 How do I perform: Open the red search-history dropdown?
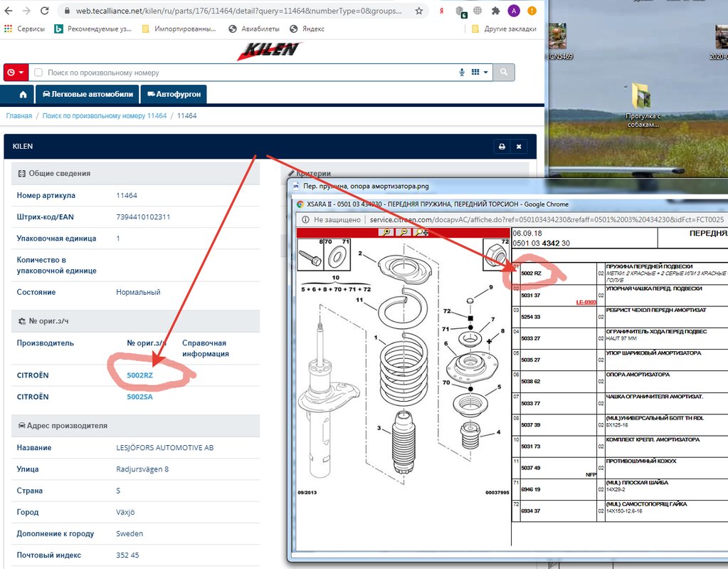(16, 73)
